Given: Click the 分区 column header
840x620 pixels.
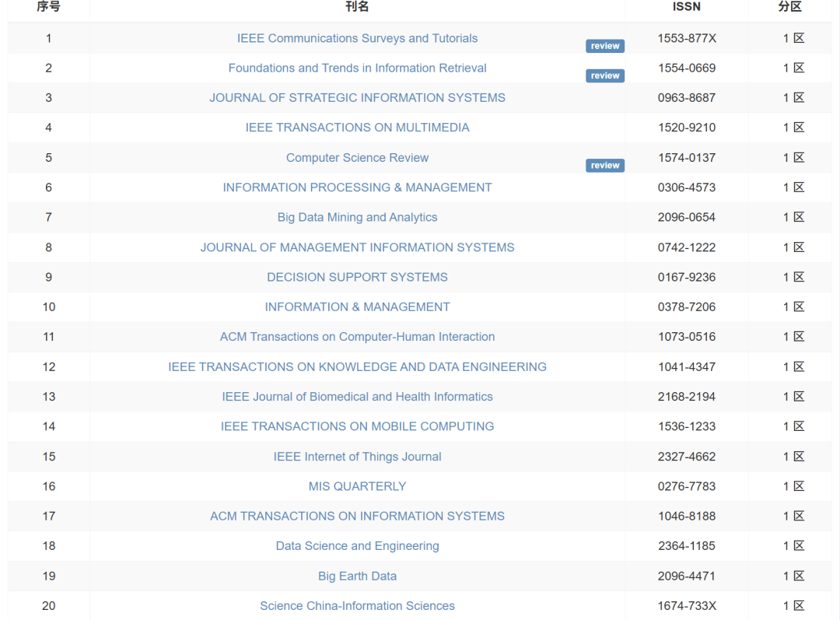Looking at the screenshot, I should click(x=790, y=7).
